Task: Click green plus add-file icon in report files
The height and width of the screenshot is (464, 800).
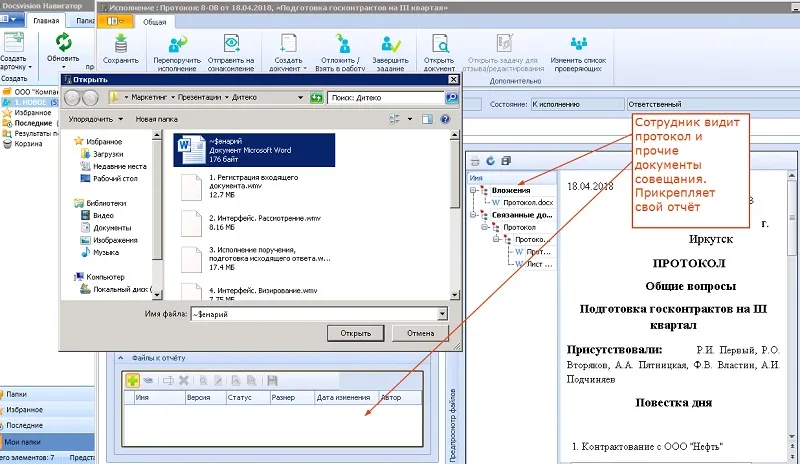Action: tap(132, 380)
